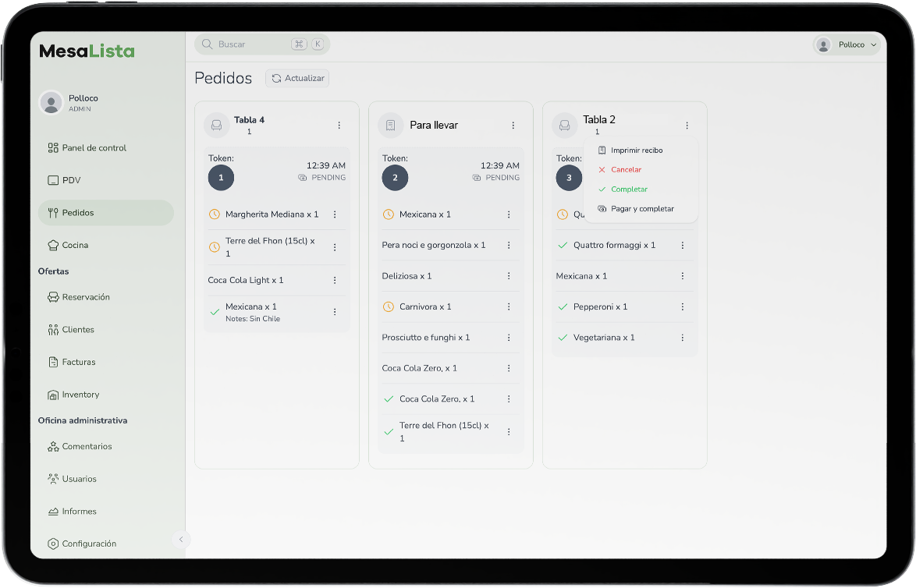
Task: Open options menu for Tabla 4 order
Action: 339,125
